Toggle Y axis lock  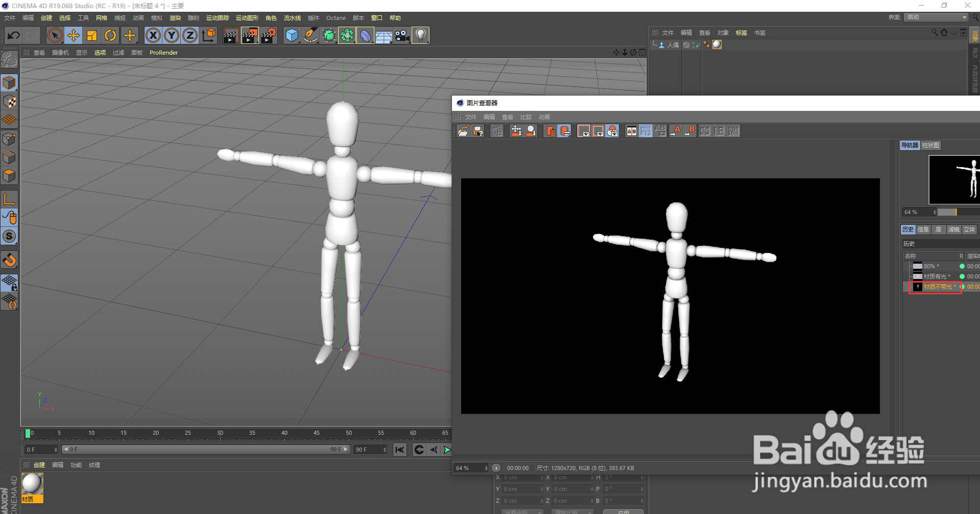172,35
